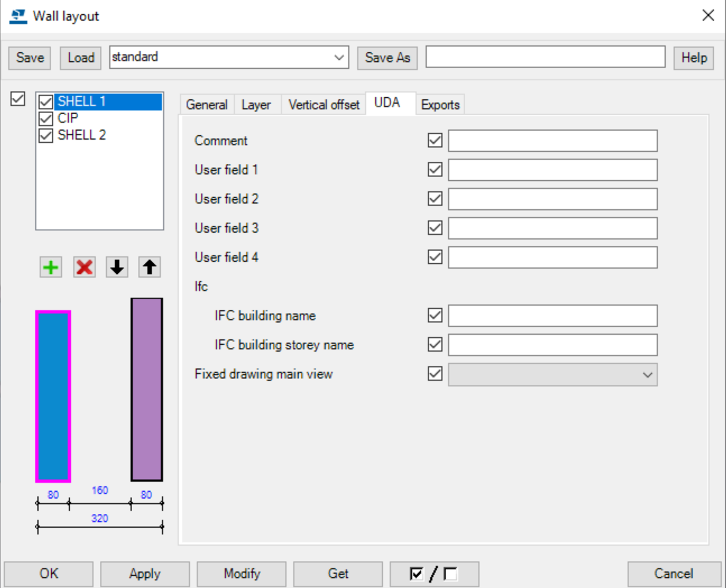Uncheck the Comment field checkbox
Image resolution: width=726 pixels, height=588 pixels.
435,140
